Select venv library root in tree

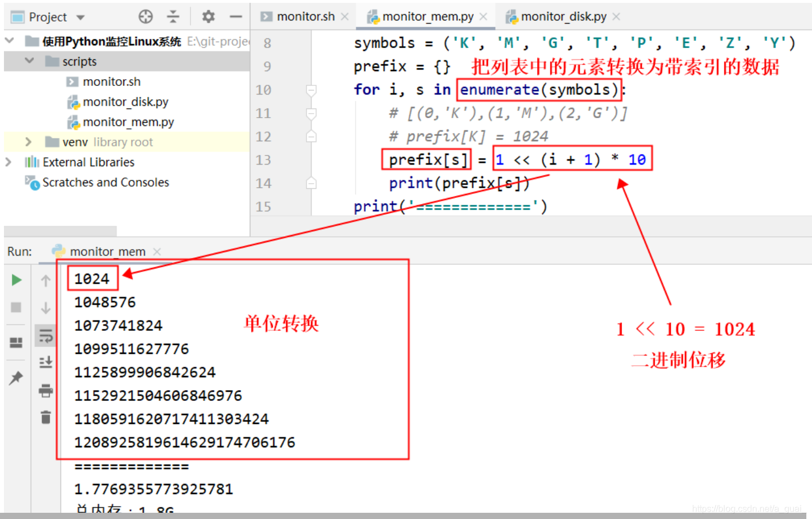tap(127, 142)
